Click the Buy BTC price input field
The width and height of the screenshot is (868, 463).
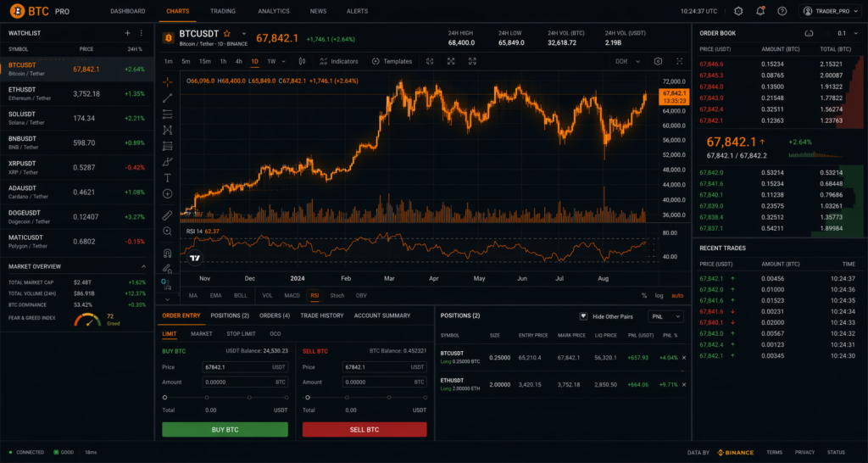pos(245,367)
